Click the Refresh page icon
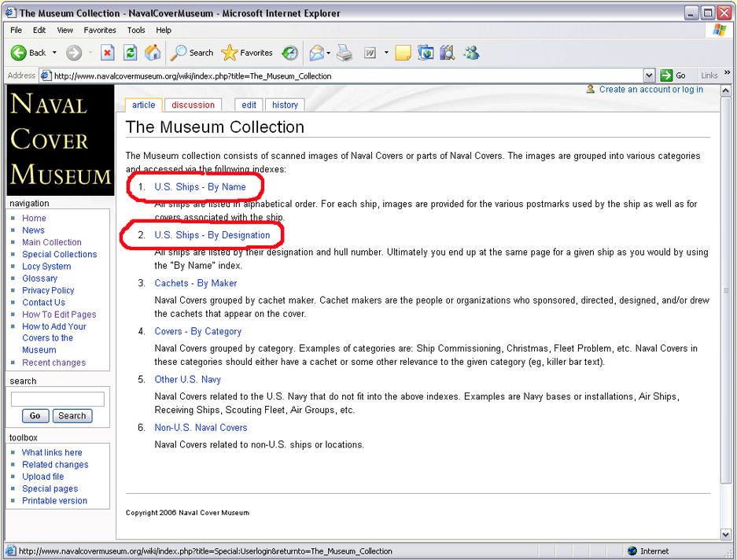Viewport: 737px width, 560px height. [x=131, y=53]
